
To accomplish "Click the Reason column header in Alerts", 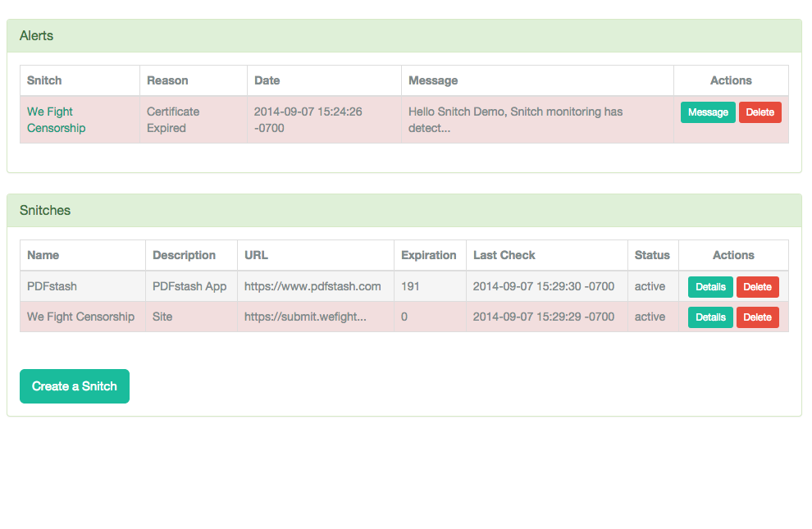I will pyautogui.click(x=167, y=80).
